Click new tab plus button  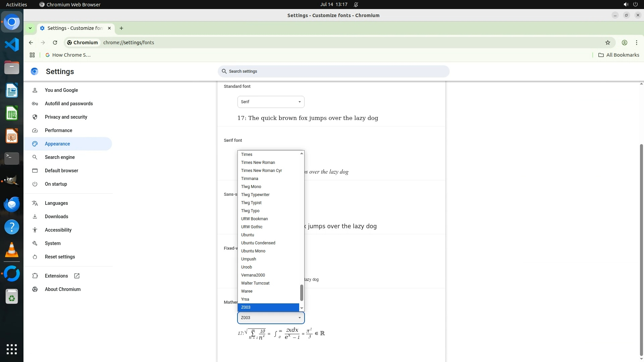121,28
